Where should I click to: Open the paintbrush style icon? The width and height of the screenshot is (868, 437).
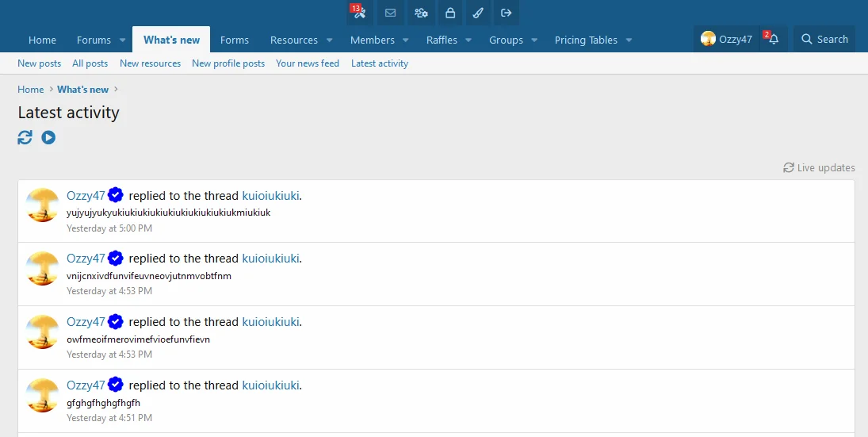(x=477, y=13)
